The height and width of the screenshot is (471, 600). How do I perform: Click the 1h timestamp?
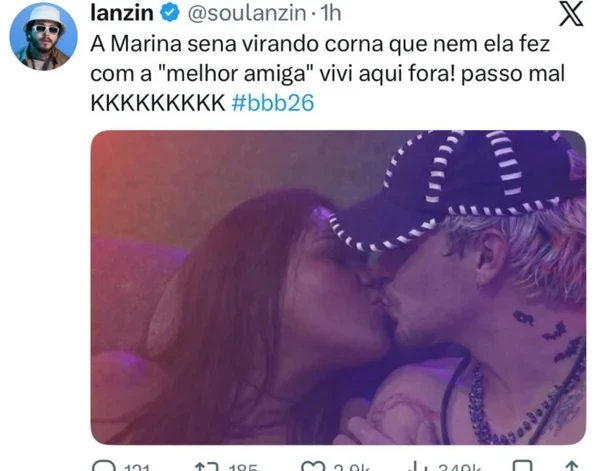coord(331,13)
